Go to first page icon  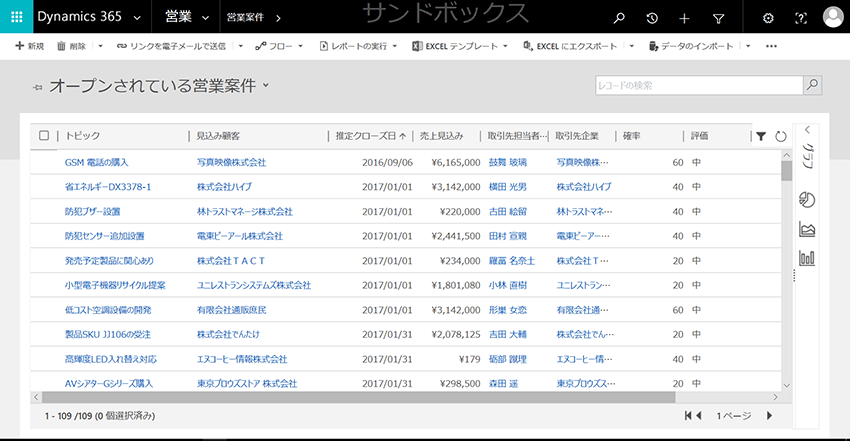click(x=688, y=416)
